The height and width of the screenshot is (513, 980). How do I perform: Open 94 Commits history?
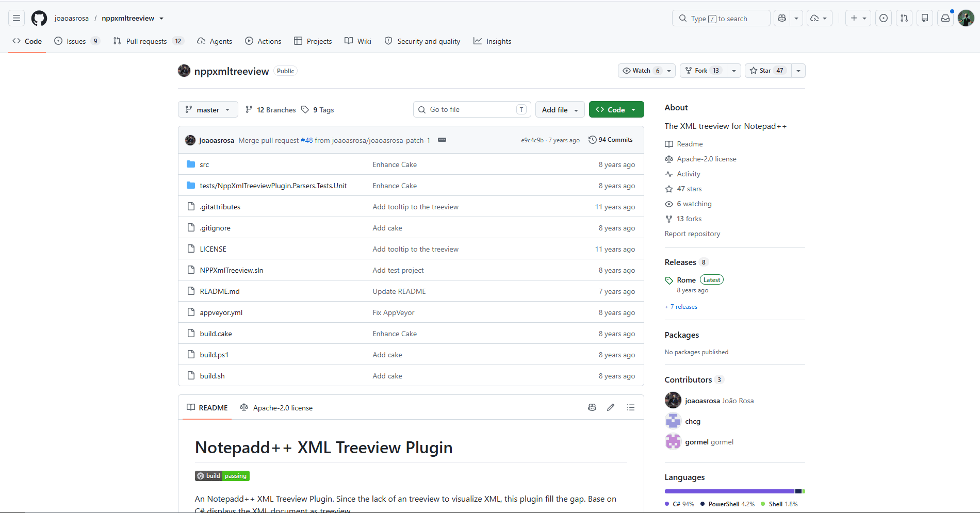(x=611, y=140)
